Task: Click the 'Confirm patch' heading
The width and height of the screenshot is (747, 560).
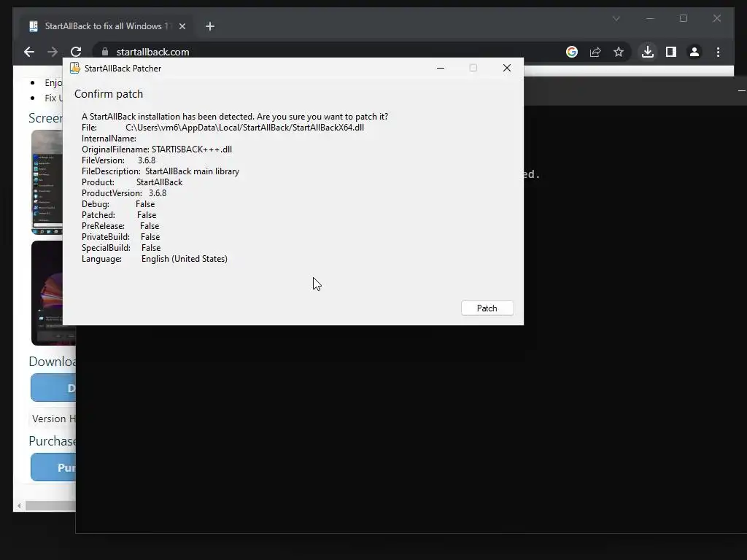Action: (109, 94)
